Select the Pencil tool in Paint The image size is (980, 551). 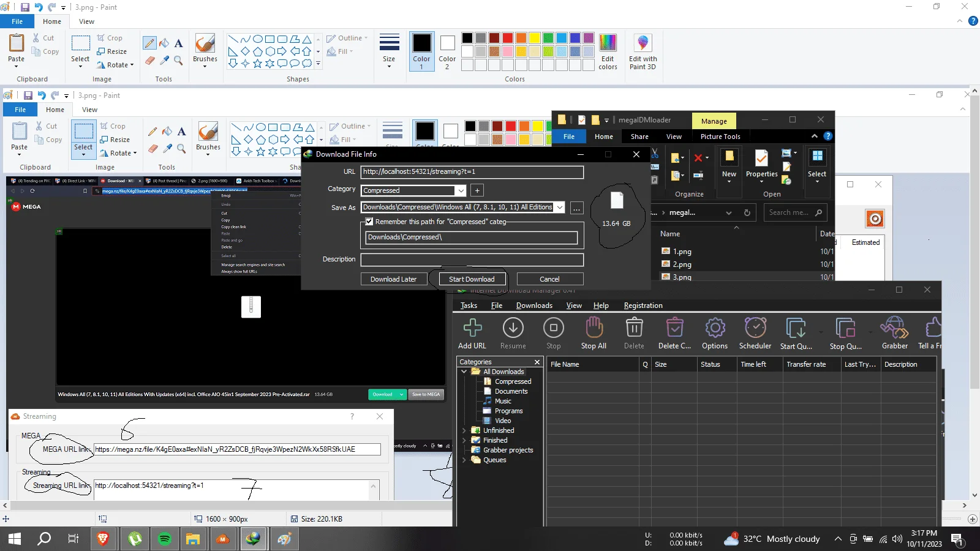(149, 43)
